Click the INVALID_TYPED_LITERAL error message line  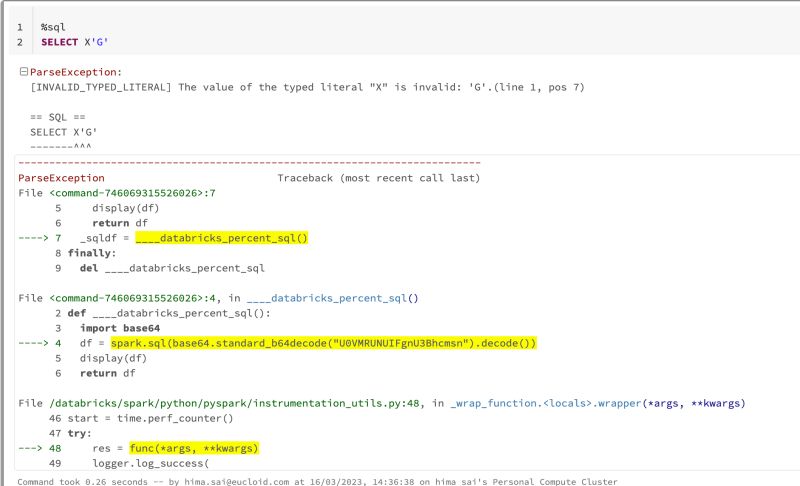click(x=307, y=87)
